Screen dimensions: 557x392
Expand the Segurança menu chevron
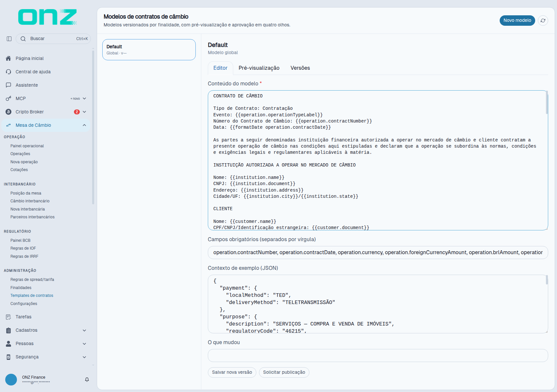[x=84, y=357]
